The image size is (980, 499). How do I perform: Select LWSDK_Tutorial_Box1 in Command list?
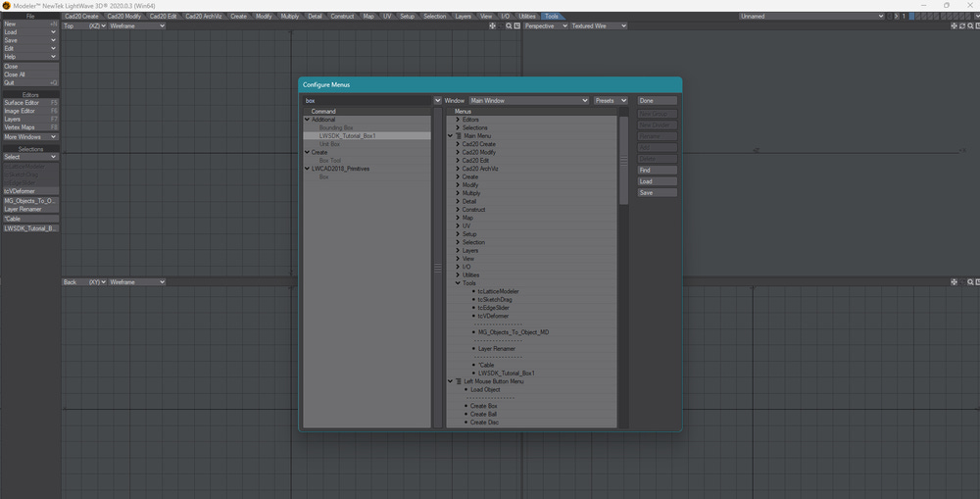tap(367, 135)
